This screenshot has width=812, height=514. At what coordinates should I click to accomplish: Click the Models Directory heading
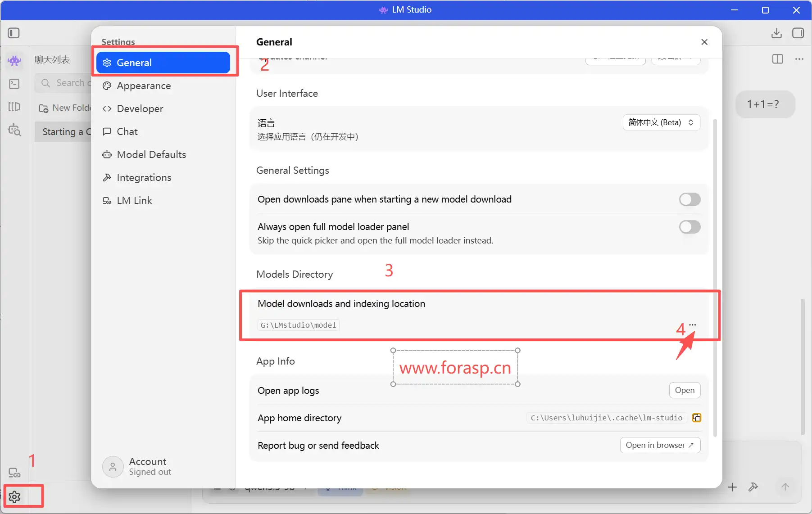(x=295, y=274)
